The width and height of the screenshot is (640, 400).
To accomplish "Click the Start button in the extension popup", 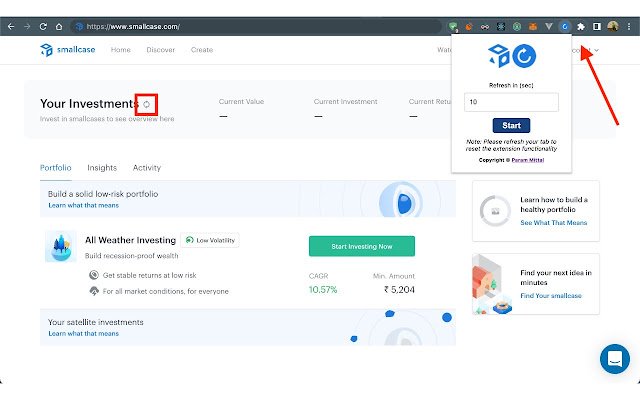I will click(x=511, y=126).
